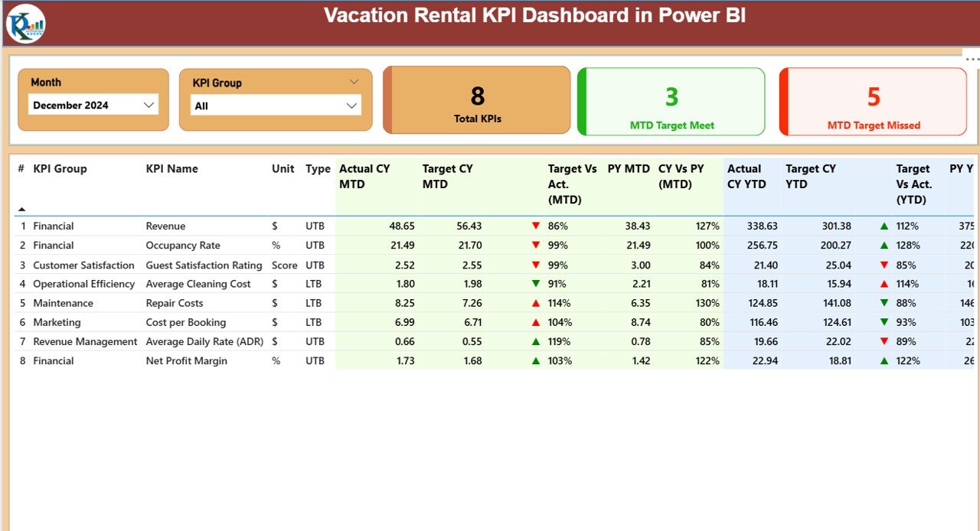Expand the chevron beside the KPI Group title
980x531 pixels.
point(354,82)
